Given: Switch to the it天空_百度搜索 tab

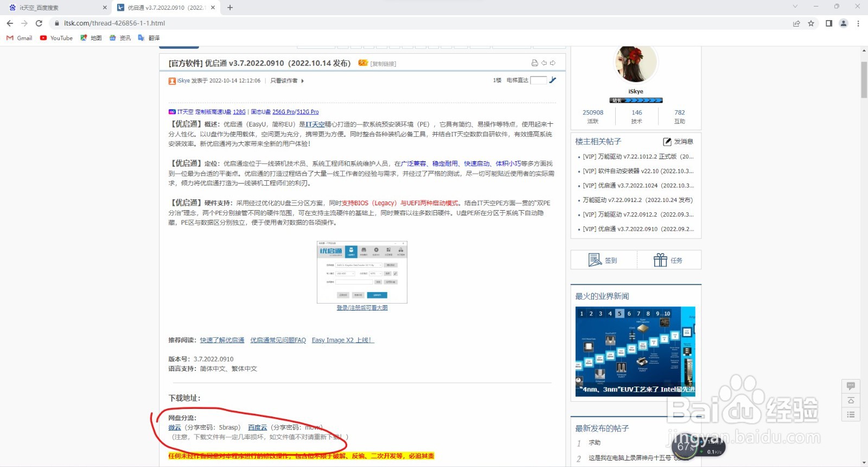Looking at the screenshot, I should pyautogui.click(x=56, y=8).
